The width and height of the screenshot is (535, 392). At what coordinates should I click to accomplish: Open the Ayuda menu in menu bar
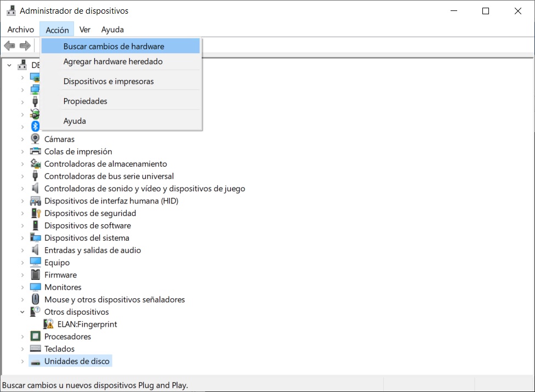[112, 30]
